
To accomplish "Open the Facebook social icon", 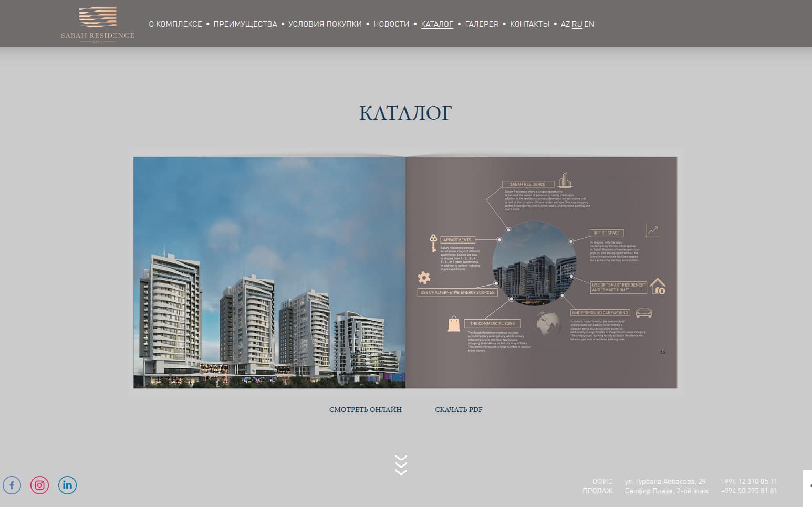I will [12, 485].
